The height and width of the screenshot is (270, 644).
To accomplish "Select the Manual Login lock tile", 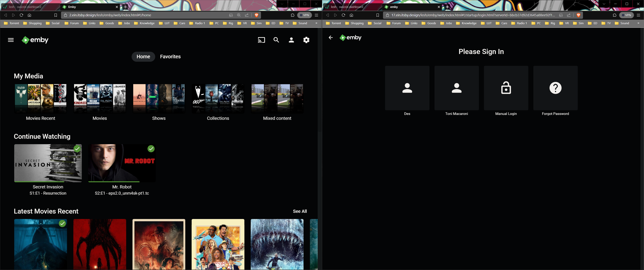I will [x=506, y=88].
